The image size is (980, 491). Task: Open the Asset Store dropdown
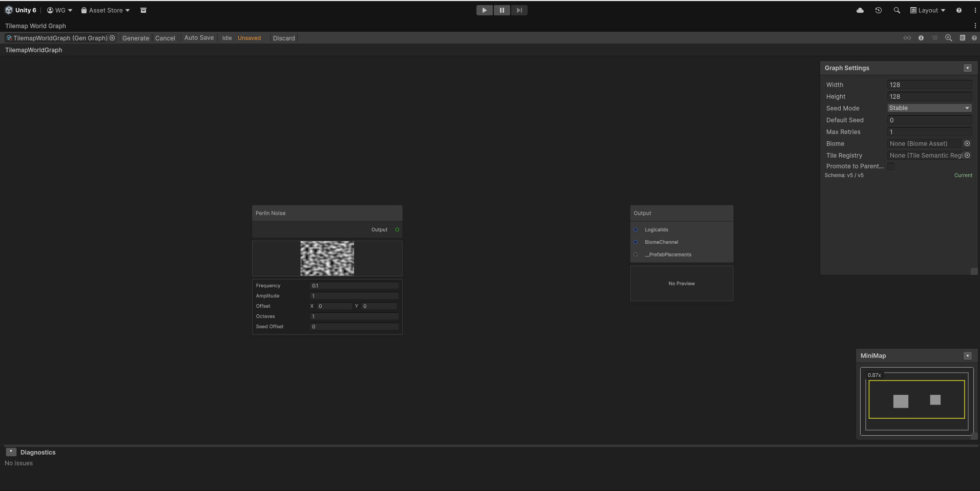point(106,10)
